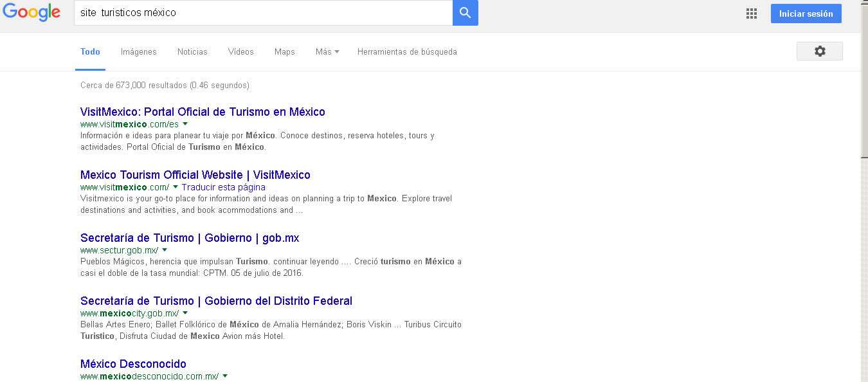
Task: Click Traducir esta página link
Action: [x=223, y=187]
